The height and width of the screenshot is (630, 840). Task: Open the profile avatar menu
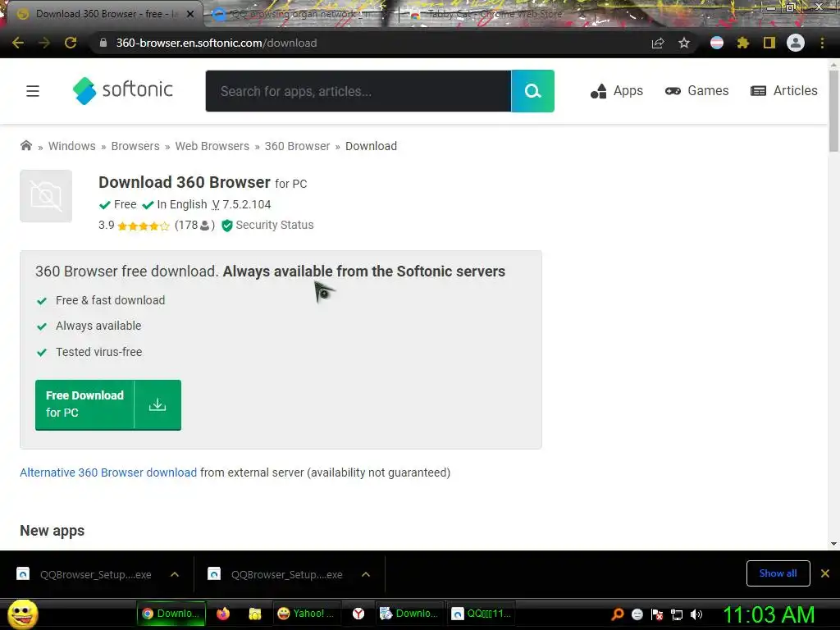(796, 43)
